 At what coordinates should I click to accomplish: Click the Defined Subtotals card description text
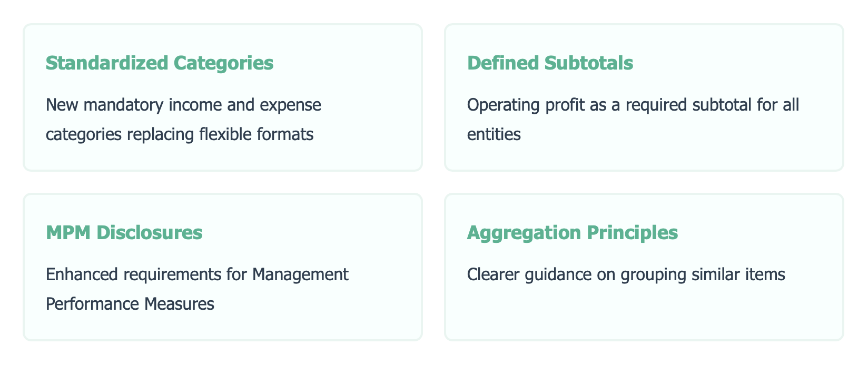coord(633,120)
